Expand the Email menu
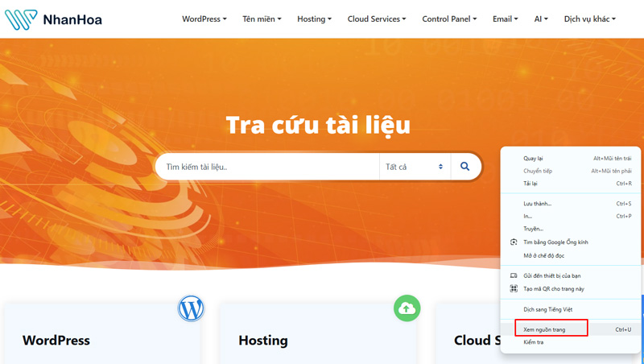Viewport: 644px width, 364px height. [x=506, y=19]
